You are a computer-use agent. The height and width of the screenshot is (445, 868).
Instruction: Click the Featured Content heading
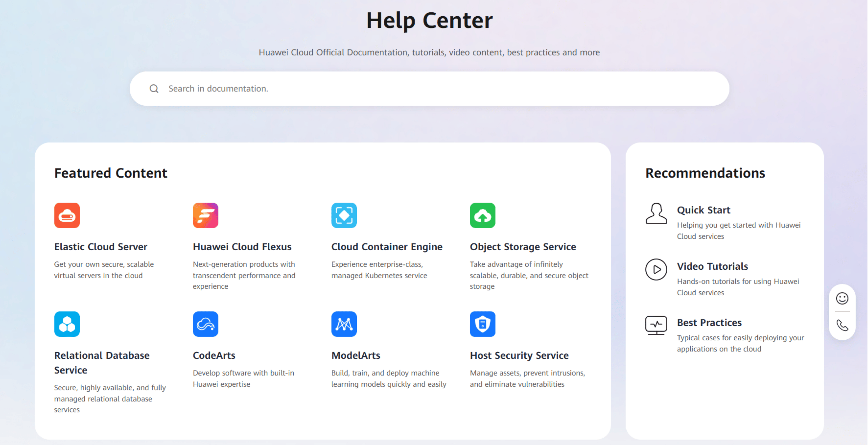click(111, 173)
